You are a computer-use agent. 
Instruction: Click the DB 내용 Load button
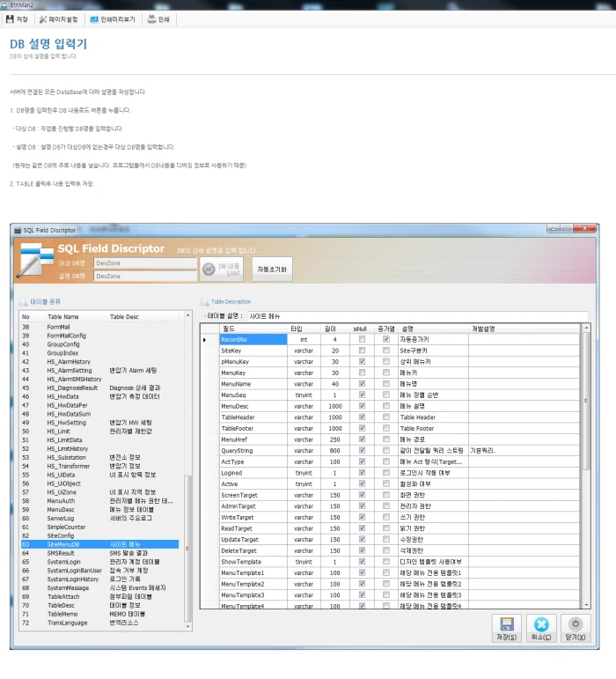221,269
